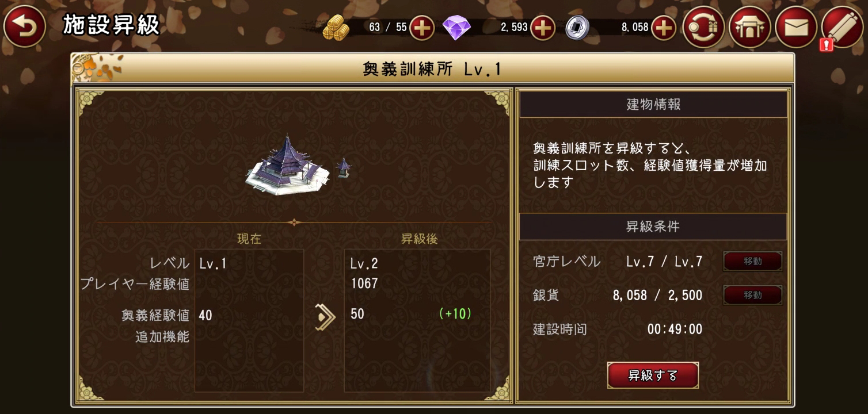Click the 昇級する upgrade button
Viewport: 868px width, 414px height.
point(653,375)
